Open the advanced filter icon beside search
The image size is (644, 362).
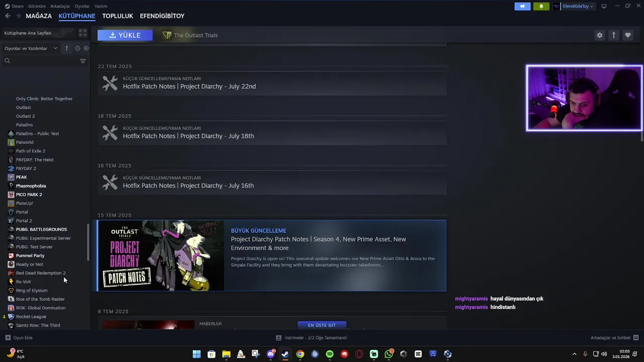pyautogui.click(x=83, y=61)
